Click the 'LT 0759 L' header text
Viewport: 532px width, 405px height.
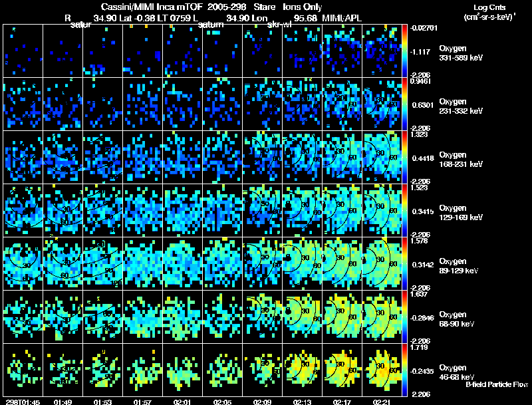click(x=177, y=18)
